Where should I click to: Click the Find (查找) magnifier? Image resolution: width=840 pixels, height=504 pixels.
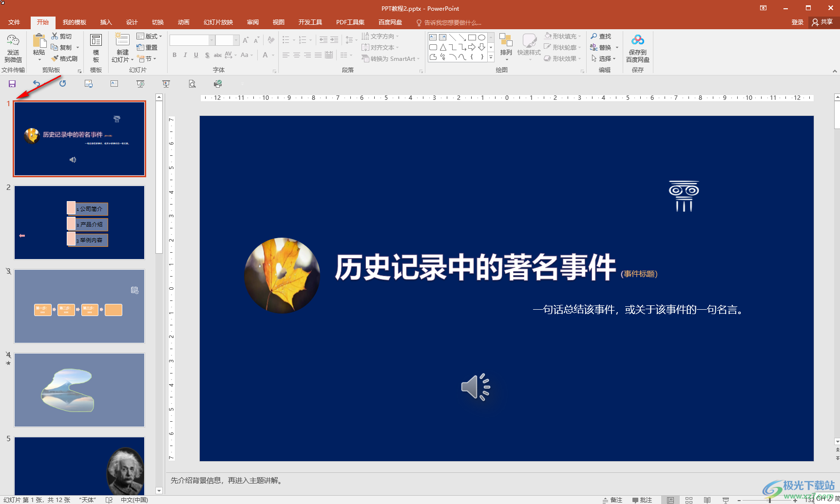[601, 36]
